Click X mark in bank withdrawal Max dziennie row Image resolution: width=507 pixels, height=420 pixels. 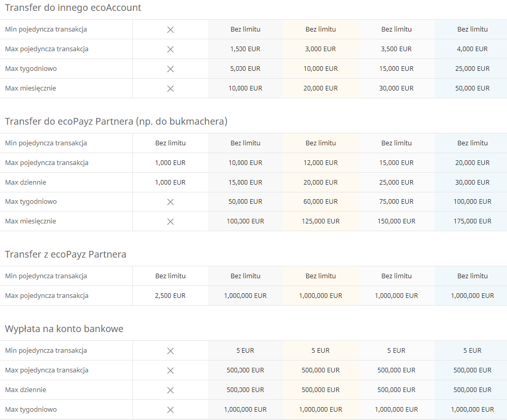click(170, 390)
